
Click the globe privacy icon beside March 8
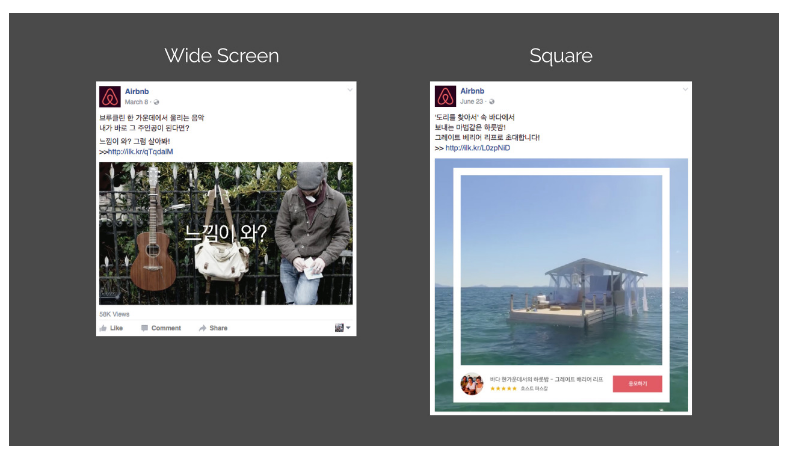coord(156,102)
